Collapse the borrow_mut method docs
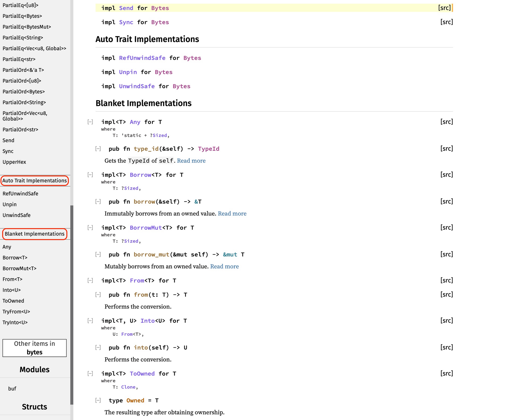This screenshot has height=420, width=532. click(x=98, y=255)
